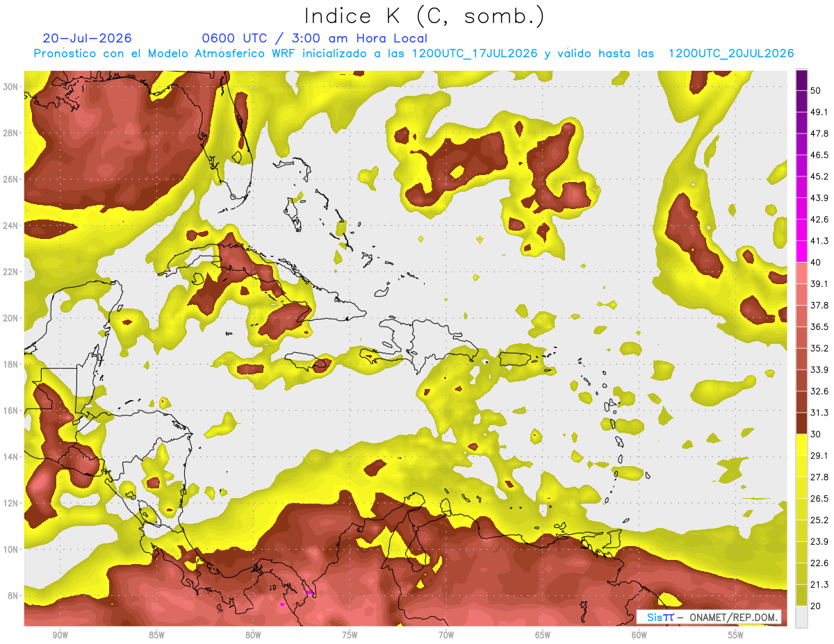Screen dimensions: 834x644
Task: Click longitude label '75W'
Action: (350, 635)
